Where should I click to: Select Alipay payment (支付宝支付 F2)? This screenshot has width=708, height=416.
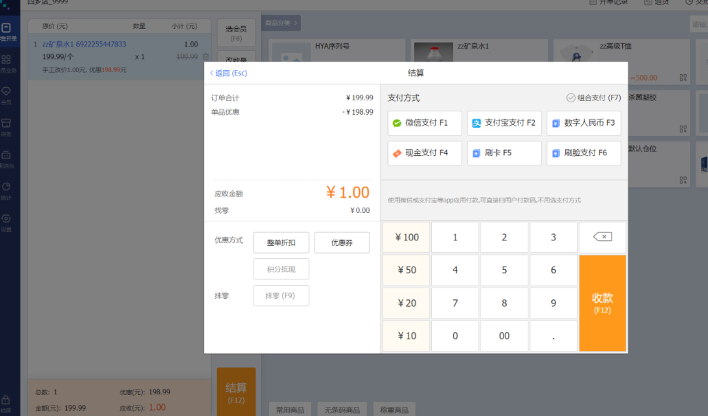(504, 123)
